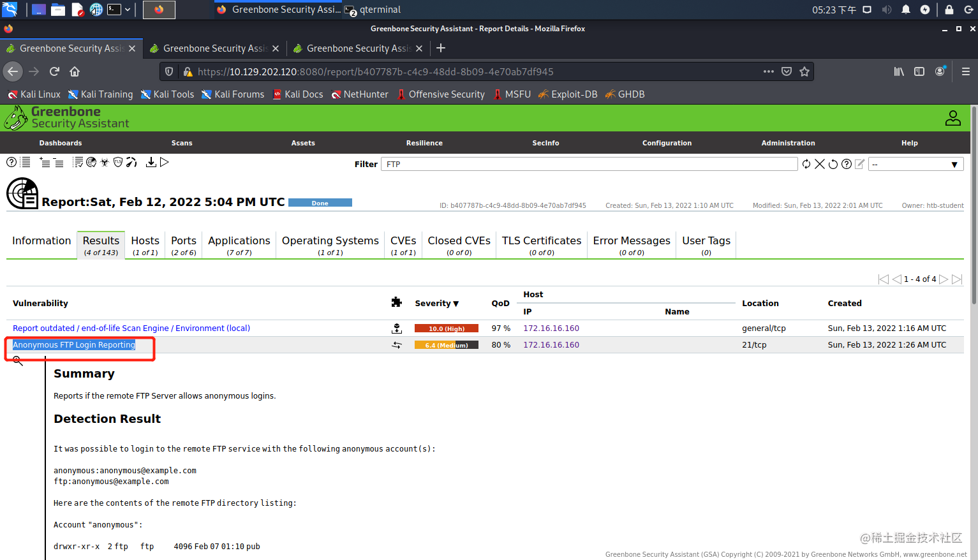Click the trigger alert play icon
978x560 pixels.
click(165, 163)
